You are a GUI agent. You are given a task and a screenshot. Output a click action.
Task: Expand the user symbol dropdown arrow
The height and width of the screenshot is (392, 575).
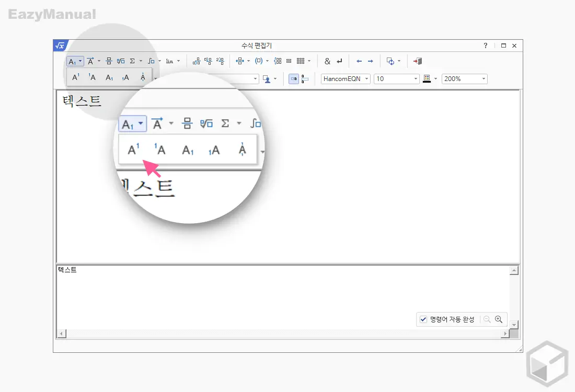(x=275, y=79)
